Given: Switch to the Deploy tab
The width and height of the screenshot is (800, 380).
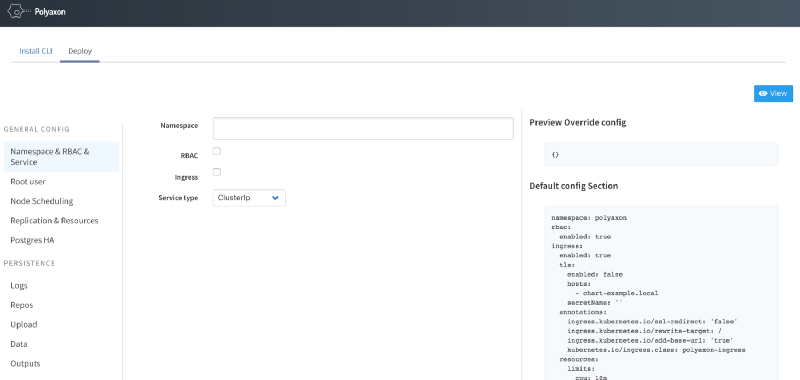Looking at the screenshot, I should click(80, 51).
